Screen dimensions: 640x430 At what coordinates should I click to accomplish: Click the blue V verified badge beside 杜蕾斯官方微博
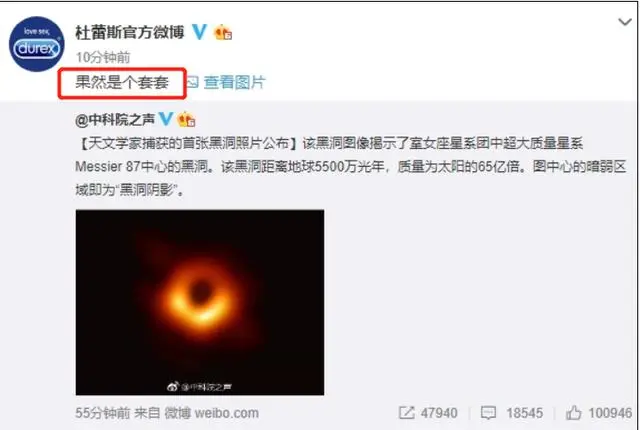click(x=200, y=32)
